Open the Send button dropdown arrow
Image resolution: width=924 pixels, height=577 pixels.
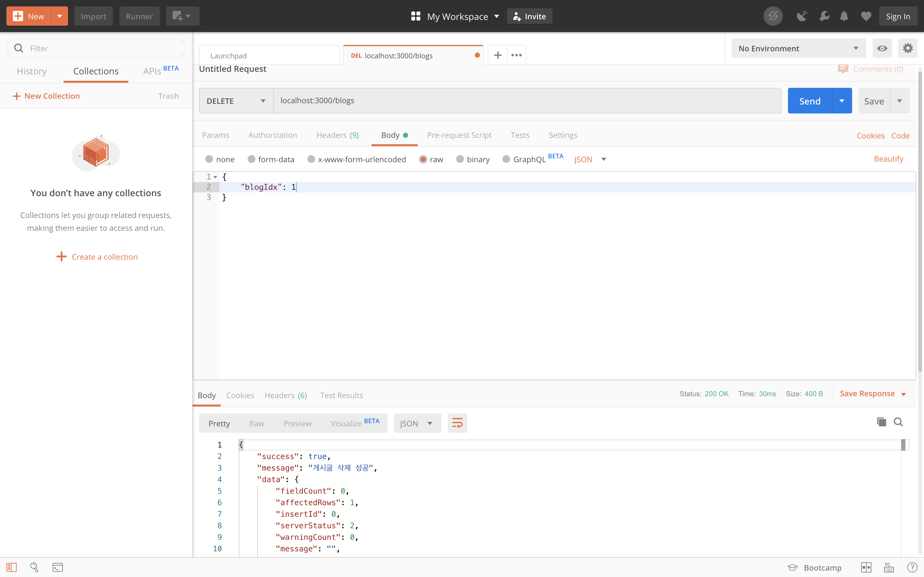842,101
